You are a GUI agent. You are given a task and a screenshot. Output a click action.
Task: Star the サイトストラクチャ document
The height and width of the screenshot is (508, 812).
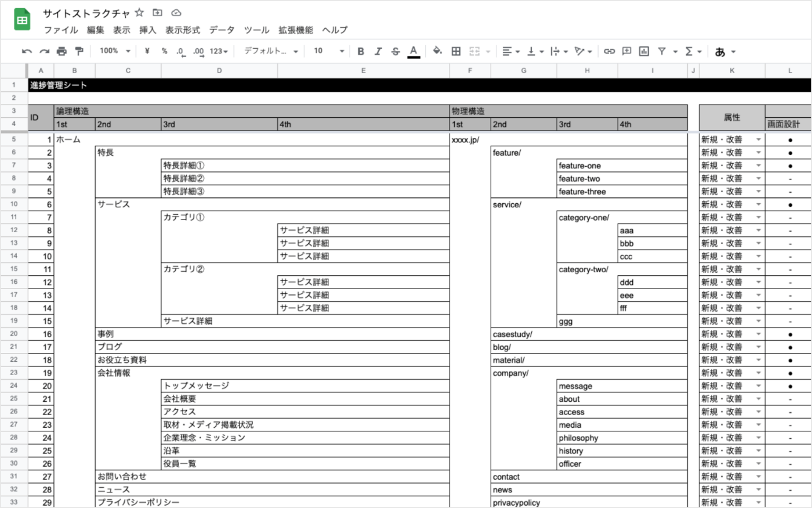(x=139, y=12)
